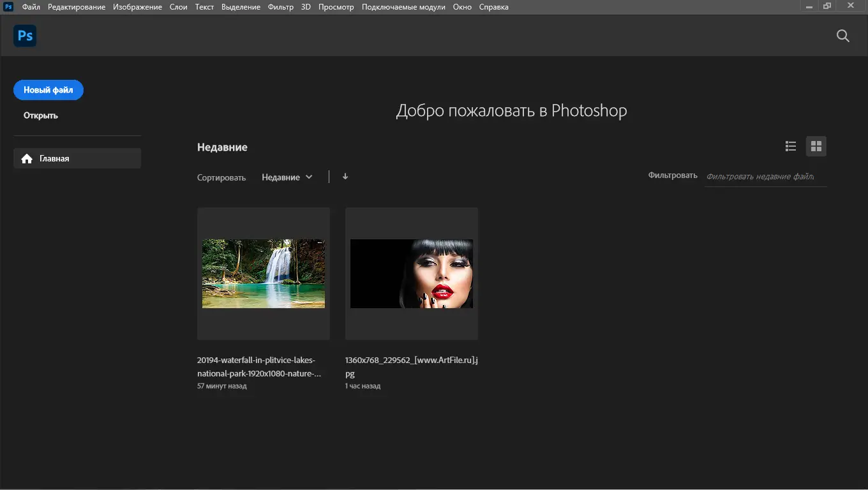Open the Редактирование menu
Viewport: 868px width, 490px height.
click(x=77, y=7)
